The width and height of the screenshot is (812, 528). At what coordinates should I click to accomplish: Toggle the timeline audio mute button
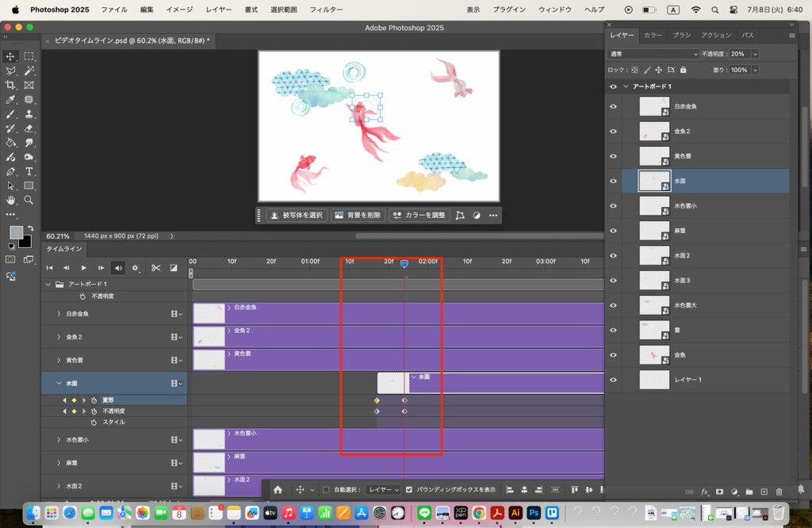click(x=119, y=268)
